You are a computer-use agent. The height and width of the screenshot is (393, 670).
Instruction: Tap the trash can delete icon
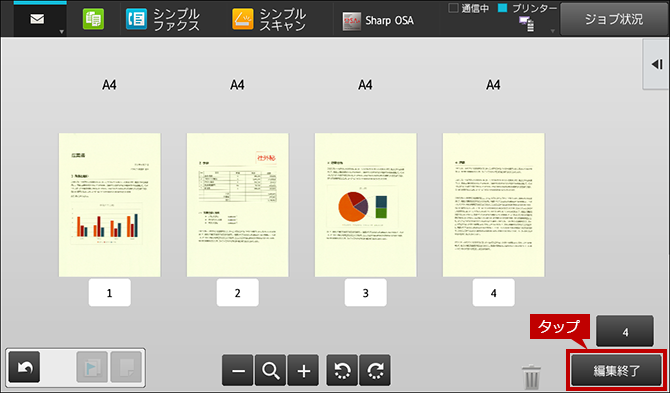pyautogui.click(x=531, y=376)
